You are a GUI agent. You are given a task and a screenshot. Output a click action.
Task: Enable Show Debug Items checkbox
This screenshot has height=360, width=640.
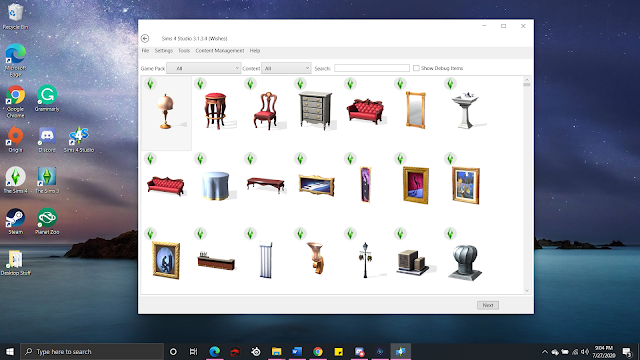(x=416, y=68)
